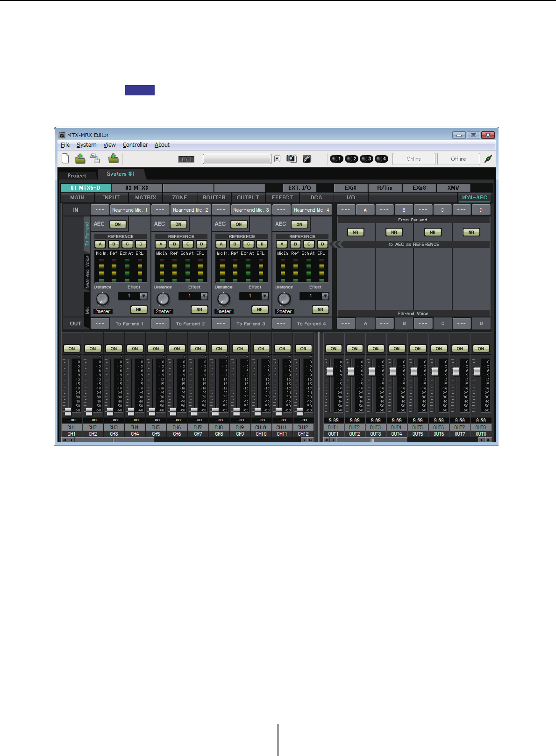
Task: Toggle AEC ON for Near-end Mic. 3
Action: coord(239,224)
